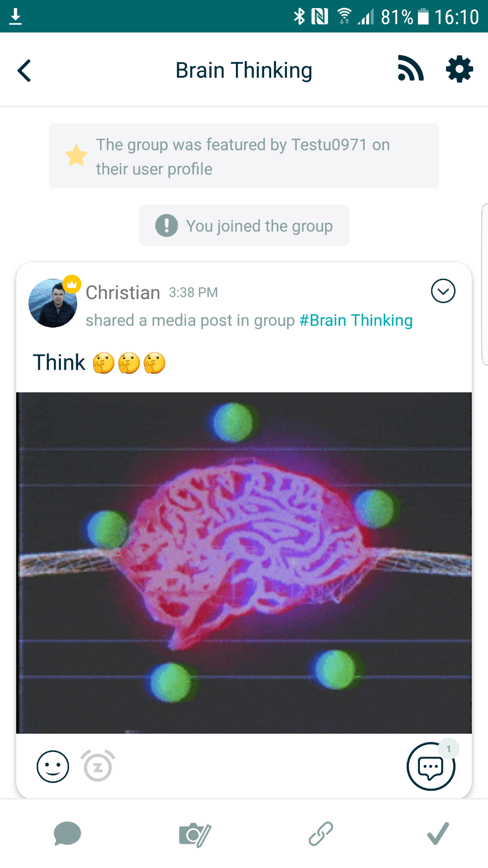
Task: Open group settings gear icon
Action: (459, 69)
